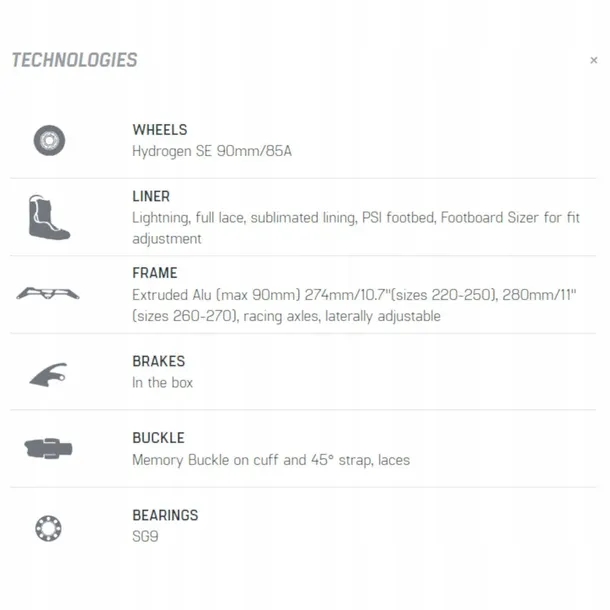The width and height of the screenshot is (610, 610).
Task: Click the SG9 bearings text
Action: [145, 536]
